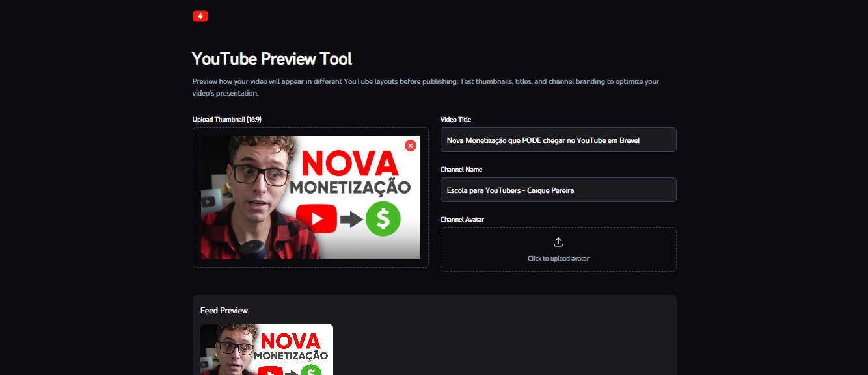
Task: Click the description paragraph under the heading
Action: pos(426,88)
